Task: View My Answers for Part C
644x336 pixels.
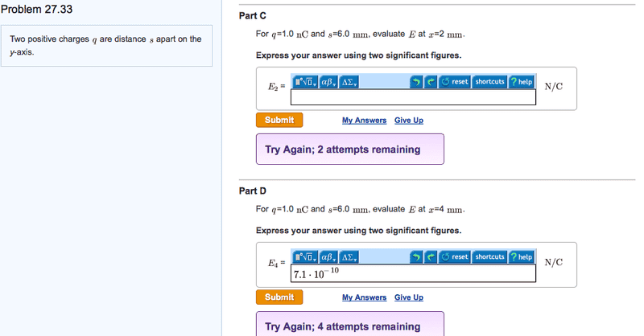Action: pos(365,121)
